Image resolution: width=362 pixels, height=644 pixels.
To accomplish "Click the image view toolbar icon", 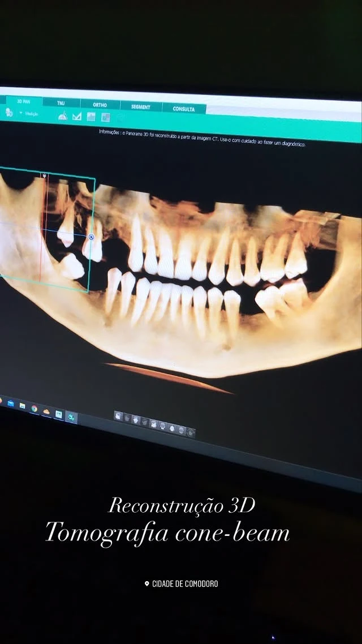I will pyautogui.click(x=91, y=117).
